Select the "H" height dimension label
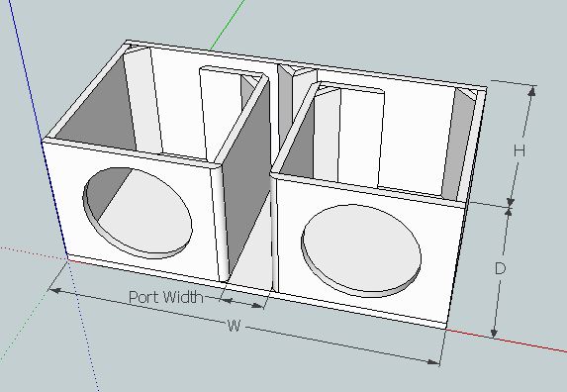 [x=520, y=150]
